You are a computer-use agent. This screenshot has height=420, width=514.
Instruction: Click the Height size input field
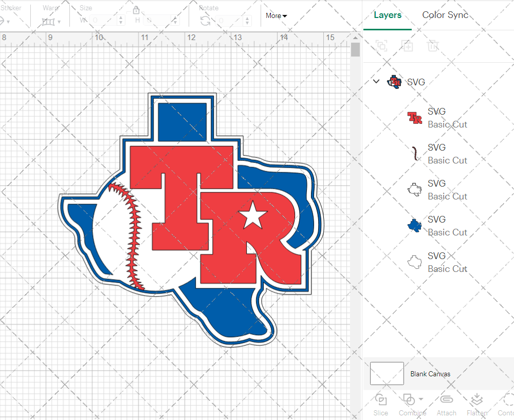157,21
